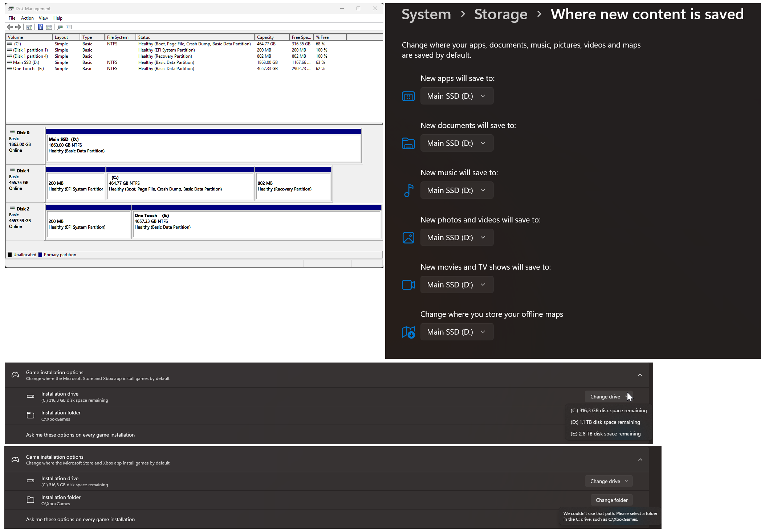This screenshot has height=532, width=765.
Task: Select the 802 MB Recovery Partition block on Disk 1
Action: click(x=293, y=186)
